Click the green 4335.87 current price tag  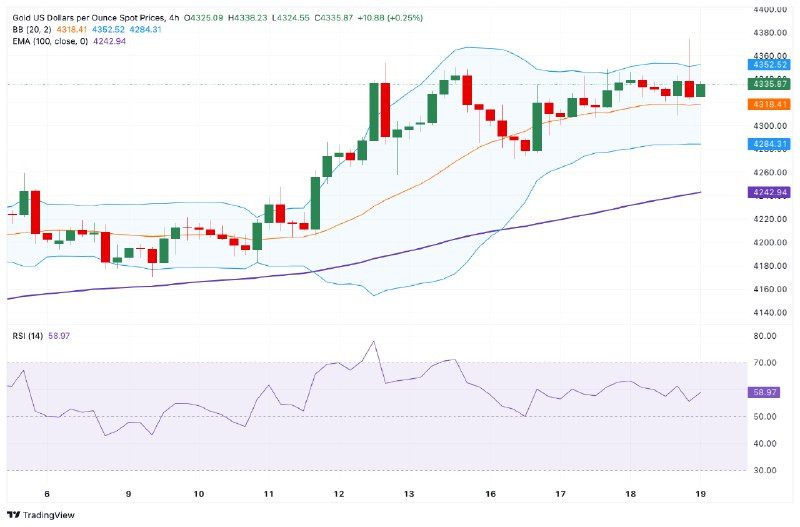point(769,84)
